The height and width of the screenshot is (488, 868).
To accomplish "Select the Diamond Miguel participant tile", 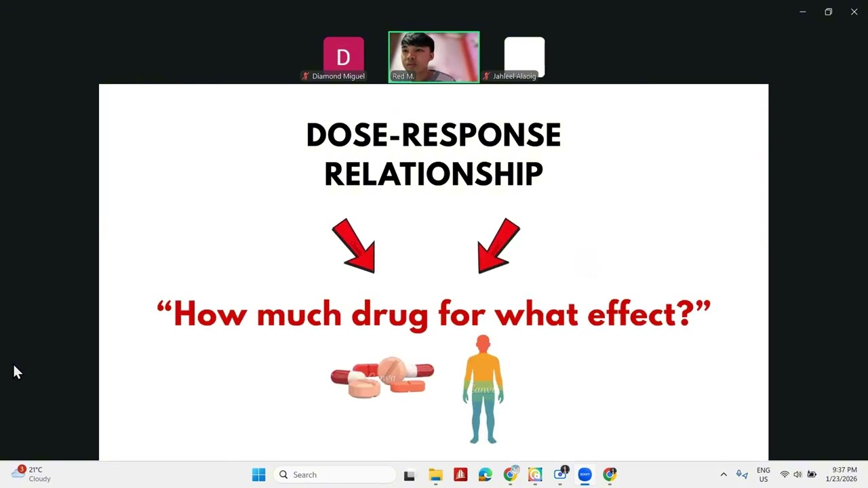I will click(343, 58).
